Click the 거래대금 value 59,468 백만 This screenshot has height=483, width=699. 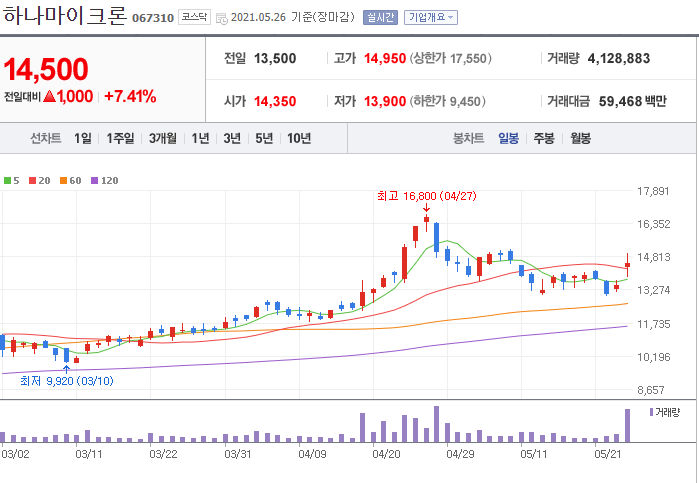click(633, 101)
